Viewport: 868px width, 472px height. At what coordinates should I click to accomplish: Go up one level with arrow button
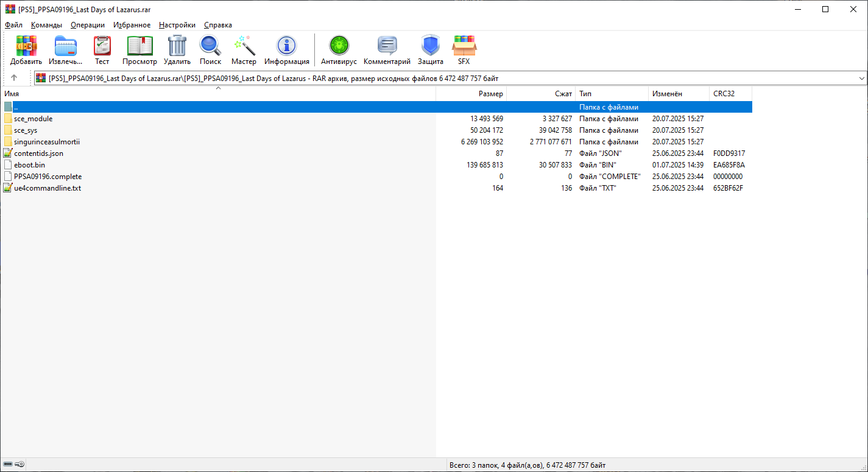(x=14, y=78)
